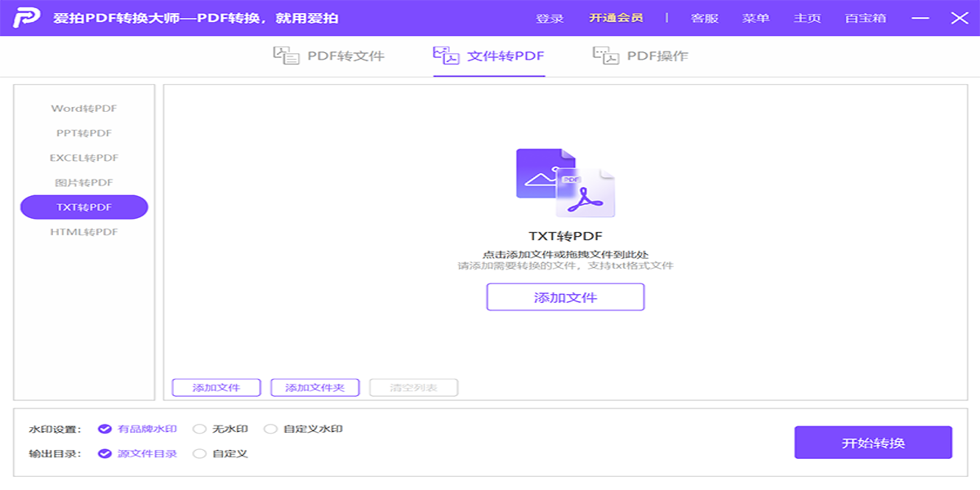Click the large 添加文件 button in center
The width and height of the screenshot is (980, 490).
(566, 297)
